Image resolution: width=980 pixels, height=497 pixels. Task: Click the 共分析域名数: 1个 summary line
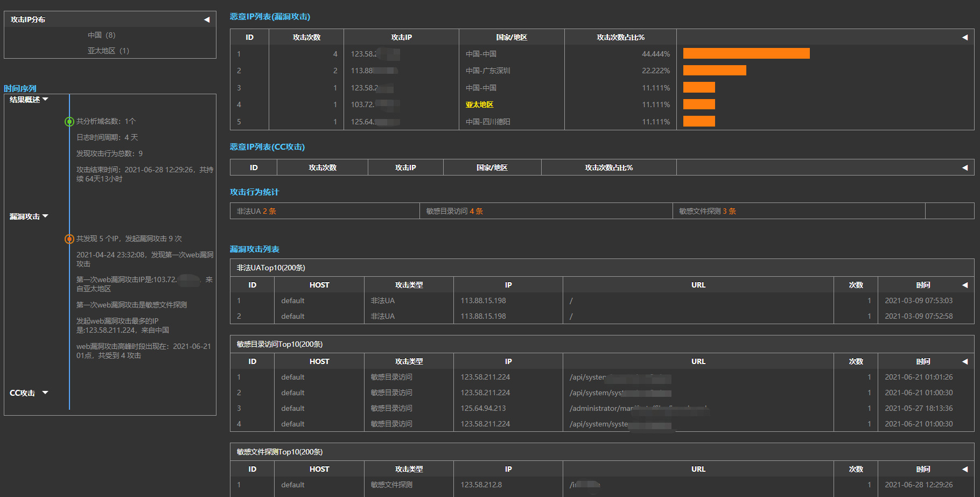click(106, 121)
